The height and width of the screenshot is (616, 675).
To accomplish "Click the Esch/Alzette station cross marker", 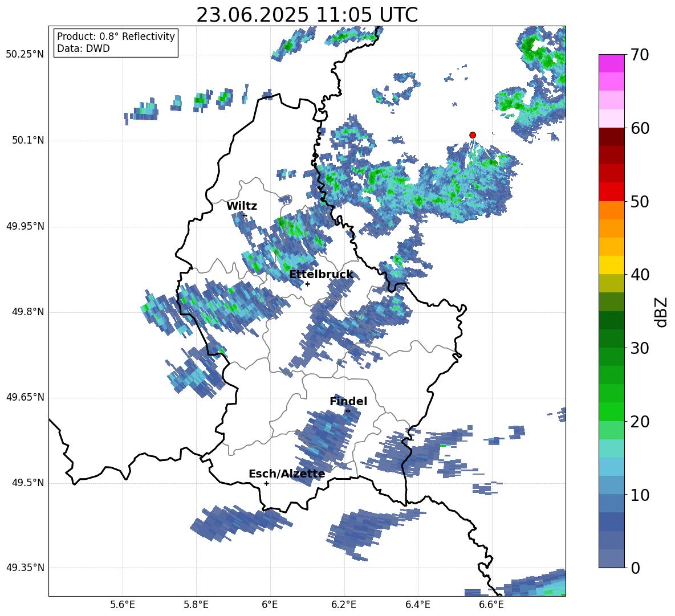I will [266, 483].
